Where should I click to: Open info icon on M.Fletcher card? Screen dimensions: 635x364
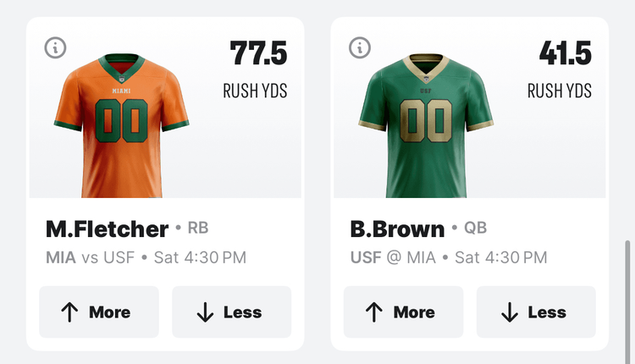click(x=56, y=47)
